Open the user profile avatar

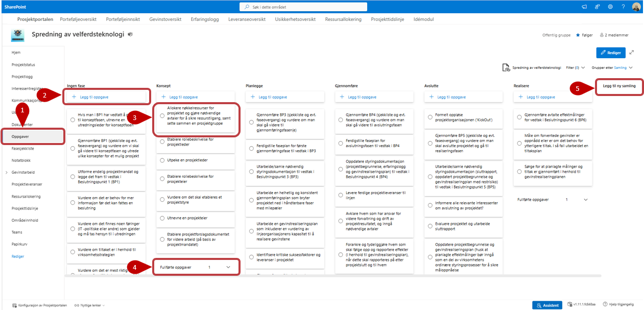click(x=636, y=7)
